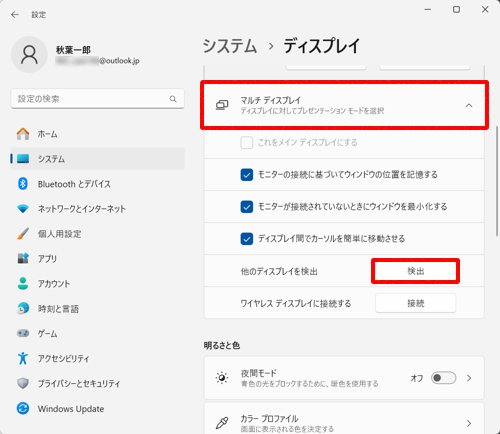Uncheck モニターの接続に基づいてウィンドウの位置を記憶する
Screen dimensions: 500x434
tap(247, 175)
